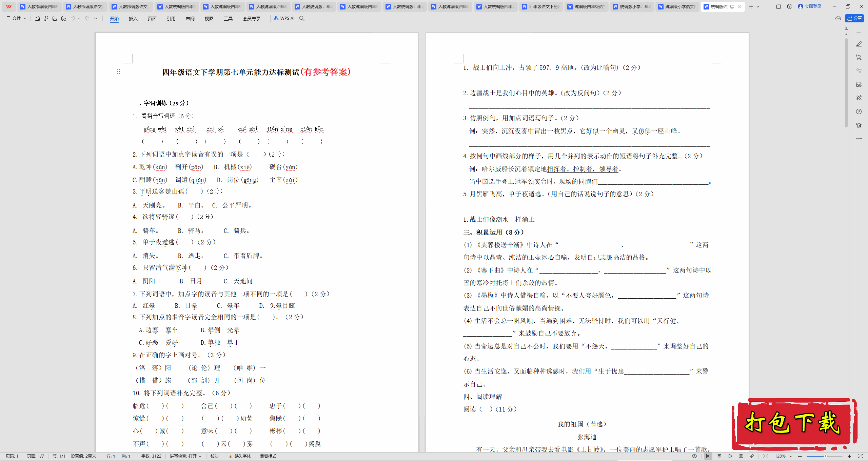This screenshot has width=868, height=461.
Task: Click the zoom in plus button
Action: click(x=849, y=456)
